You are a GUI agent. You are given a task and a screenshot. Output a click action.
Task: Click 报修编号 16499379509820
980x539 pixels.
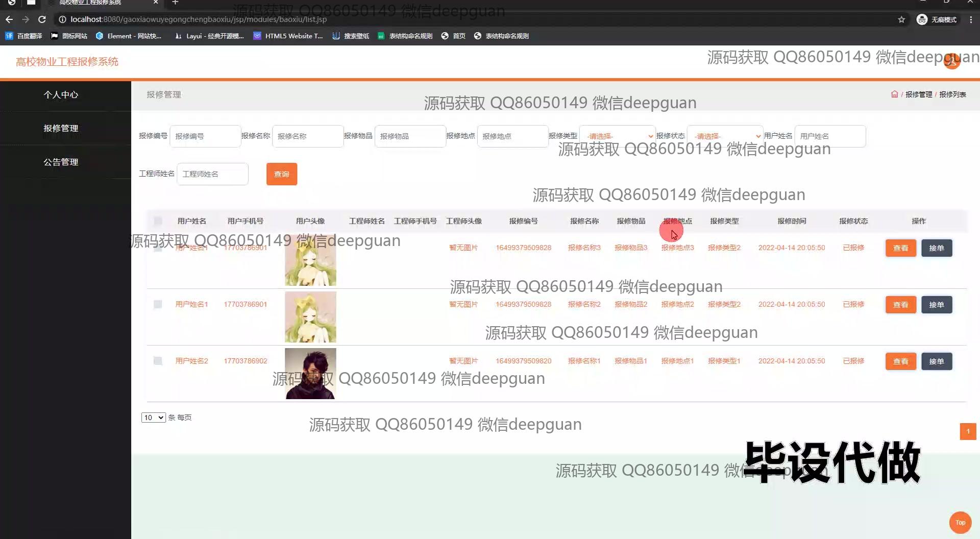[523, 361]
